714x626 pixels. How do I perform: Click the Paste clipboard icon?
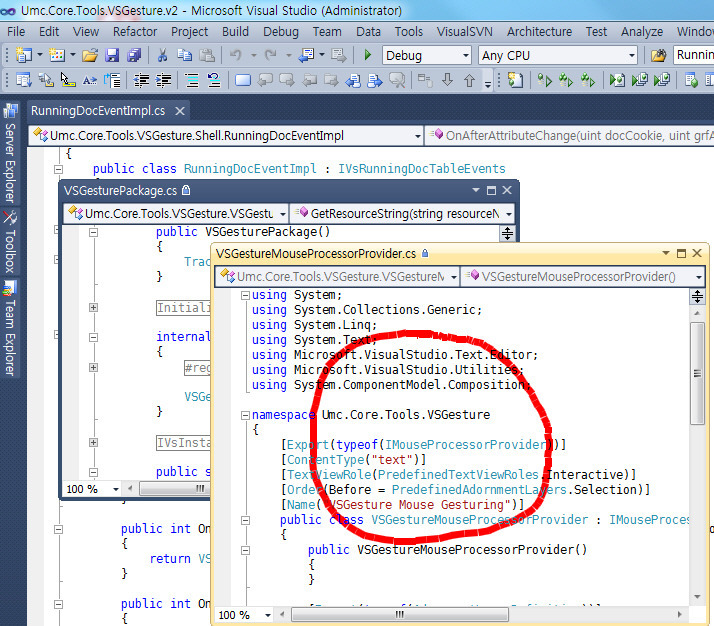click(x=207, y=55)
